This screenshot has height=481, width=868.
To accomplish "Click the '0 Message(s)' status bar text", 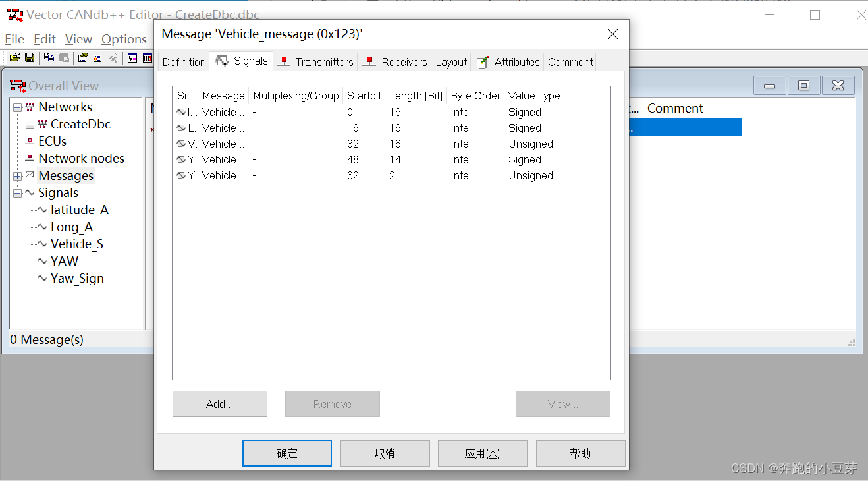I will (x=46, y=340).
